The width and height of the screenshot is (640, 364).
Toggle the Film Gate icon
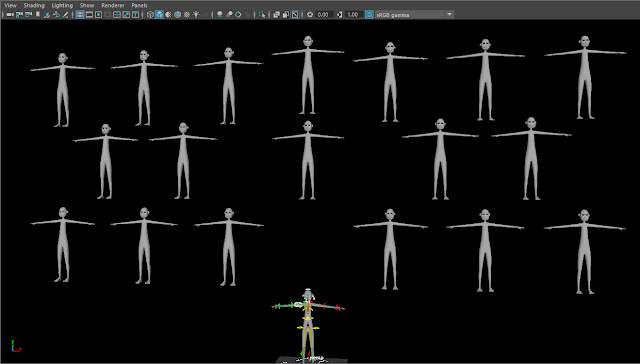pos(89,15)
